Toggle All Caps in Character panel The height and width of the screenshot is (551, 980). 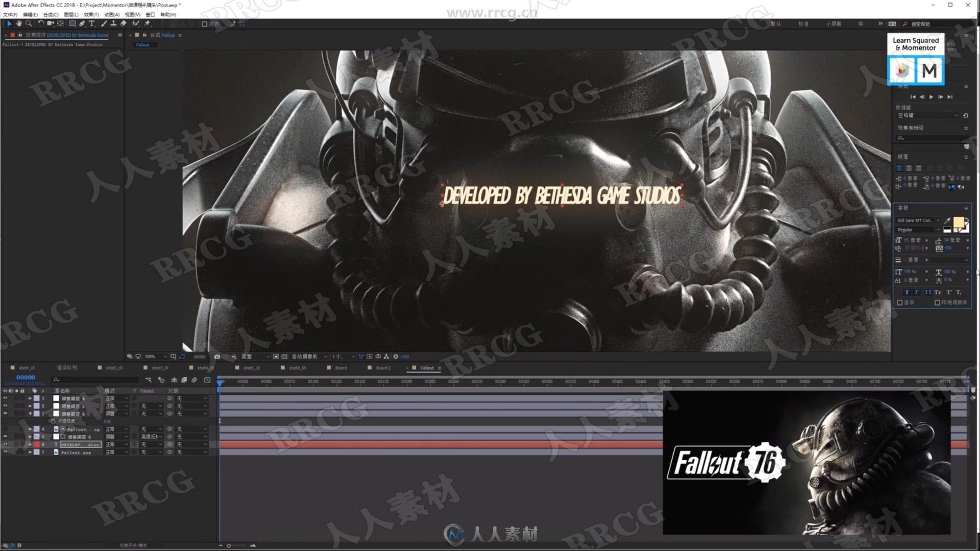click(x=927, y=292)
